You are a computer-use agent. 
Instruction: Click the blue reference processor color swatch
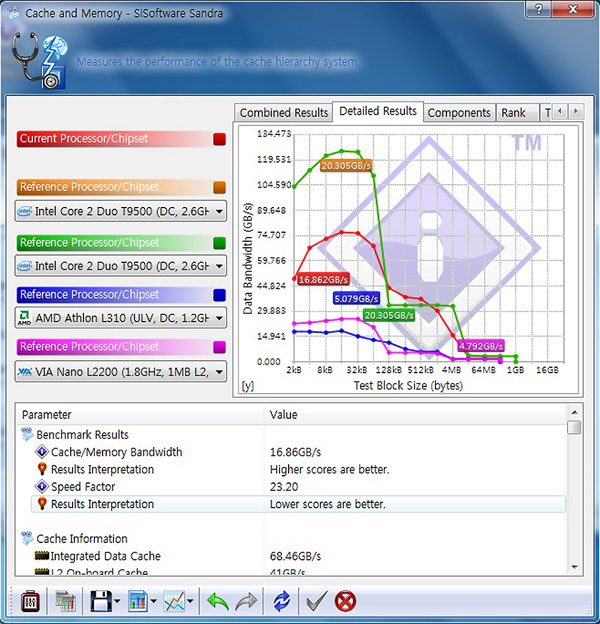pyautogui.click(x=219, y=295)
